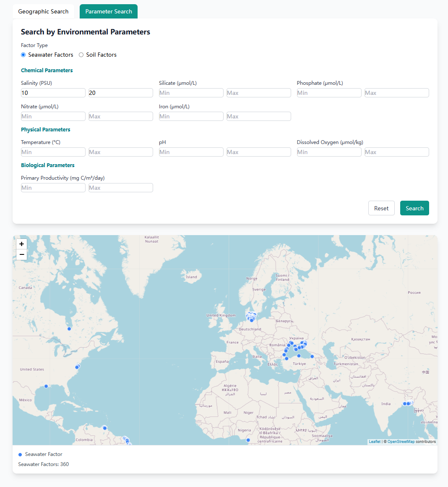Click the 'Chemical Parameters' section heading
Screen dimensions: 448x487
click(47, 71)
